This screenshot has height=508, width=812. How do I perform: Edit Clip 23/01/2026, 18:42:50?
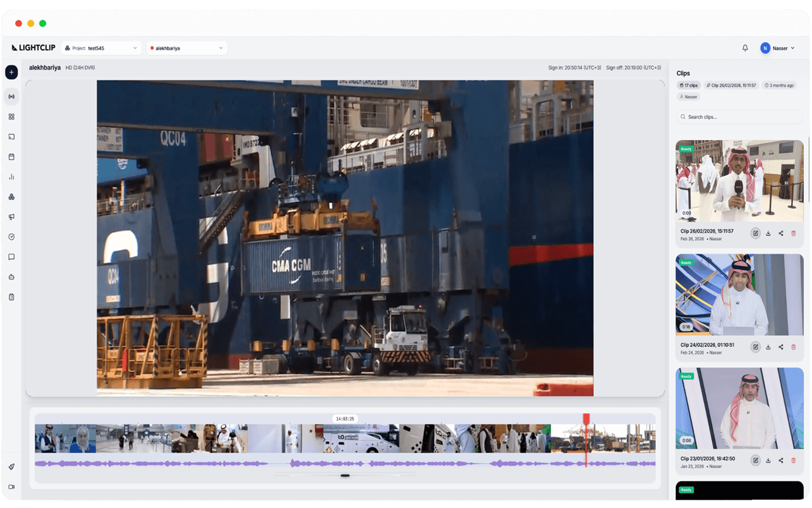tap(755, 460)
